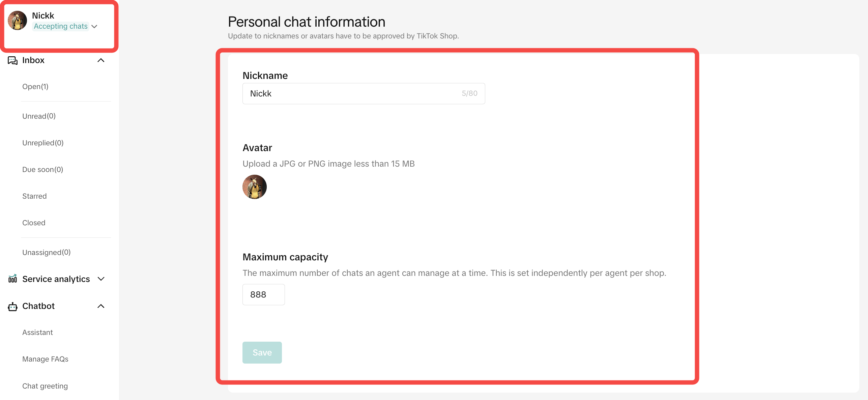
Task: Open Unassigned(0) chats
Action: [46, 253]
